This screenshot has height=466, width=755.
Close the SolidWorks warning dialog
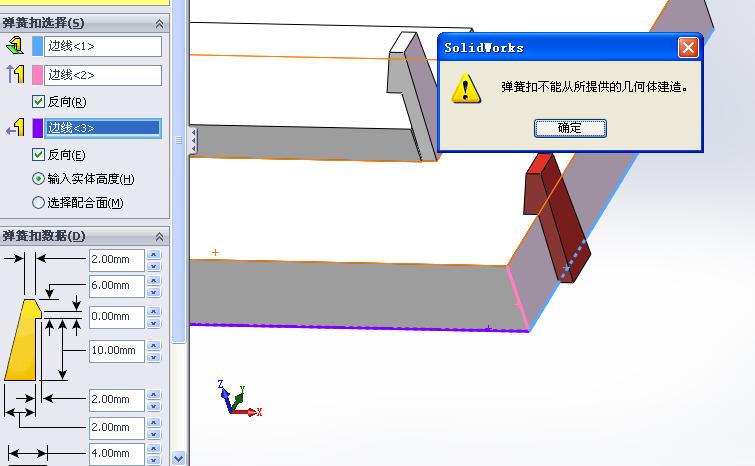click(x=688, y=48)
